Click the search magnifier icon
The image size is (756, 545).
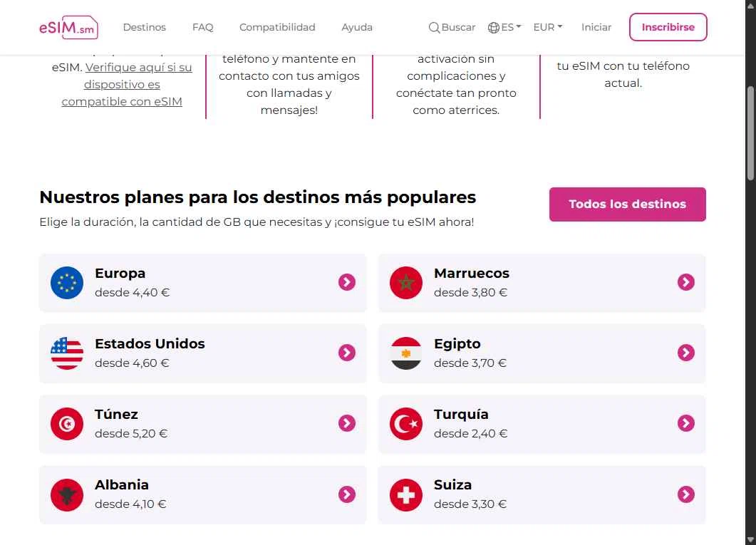click(433, 28)
